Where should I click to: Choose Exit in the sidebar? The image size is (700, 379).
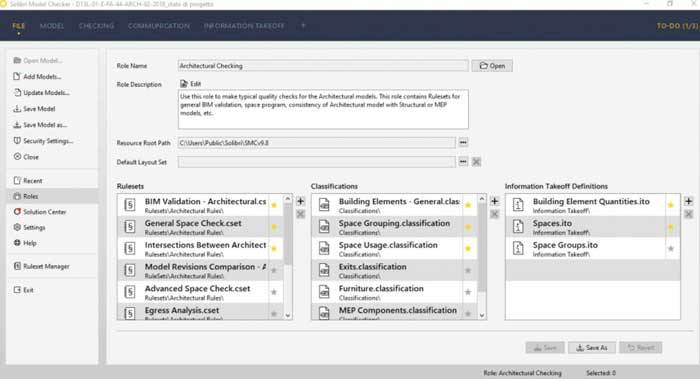[x=24, y=290]
